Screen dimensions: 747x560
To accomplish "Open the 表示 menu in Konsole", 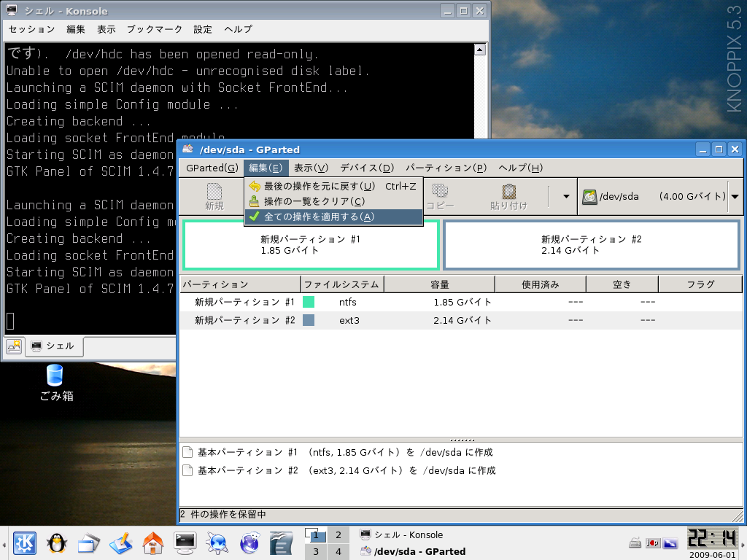I will pyautogui.click(x=107, y=29).
